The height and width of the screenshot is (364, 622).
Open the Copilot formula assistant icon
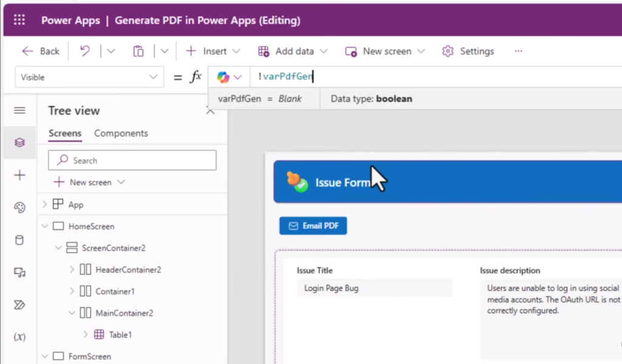(x=224, y=77)
